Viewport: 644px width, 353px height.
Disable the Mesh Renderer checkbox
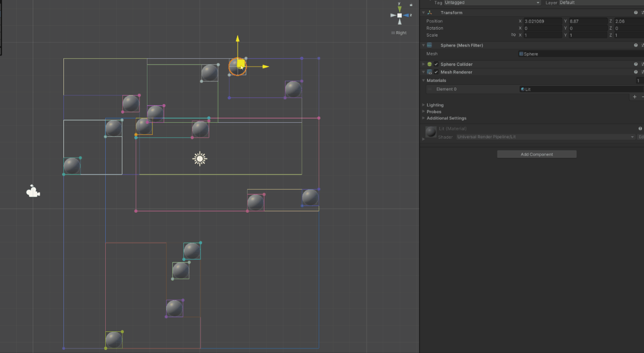coord(436,72)
